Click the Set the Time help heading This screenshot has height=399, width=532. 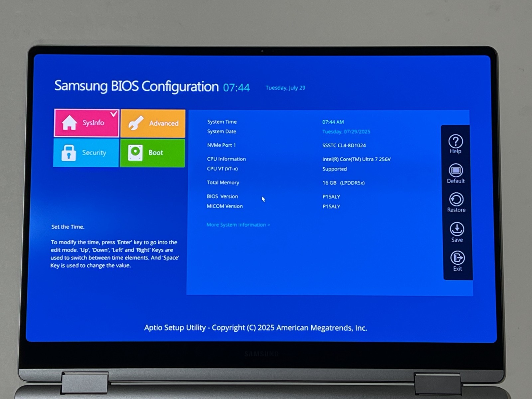[68, 227]
